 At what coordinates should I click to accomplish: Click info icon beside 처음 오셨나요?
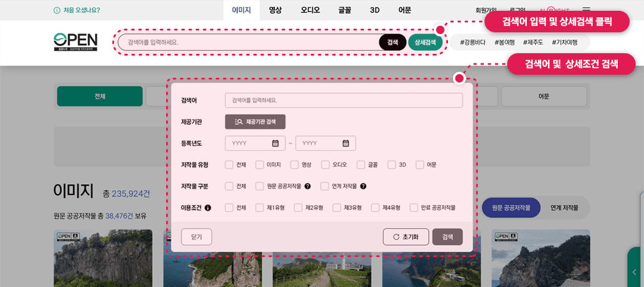point(57,10)
